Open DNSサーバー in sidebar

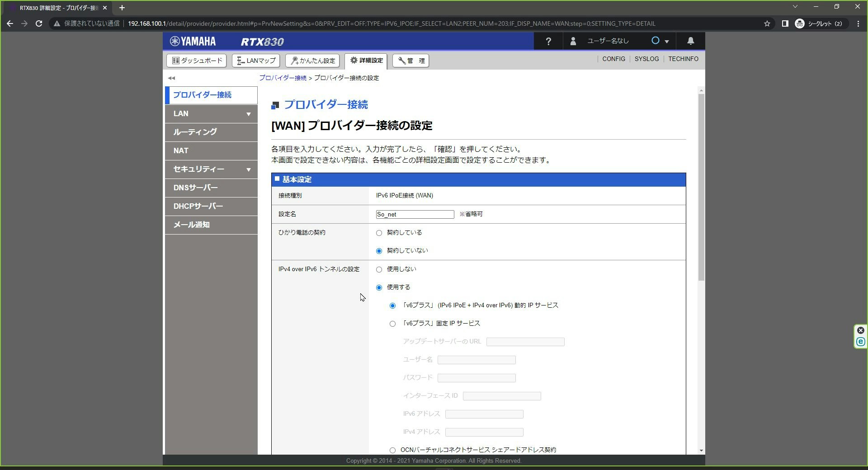click(x=211, y=188)
